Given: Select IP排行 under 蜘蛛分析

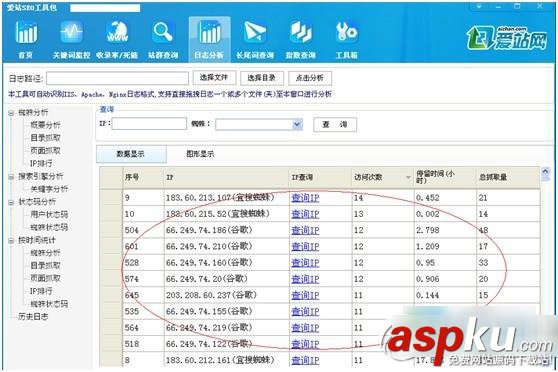Looking at the screenshot, I should coord(41,163).
